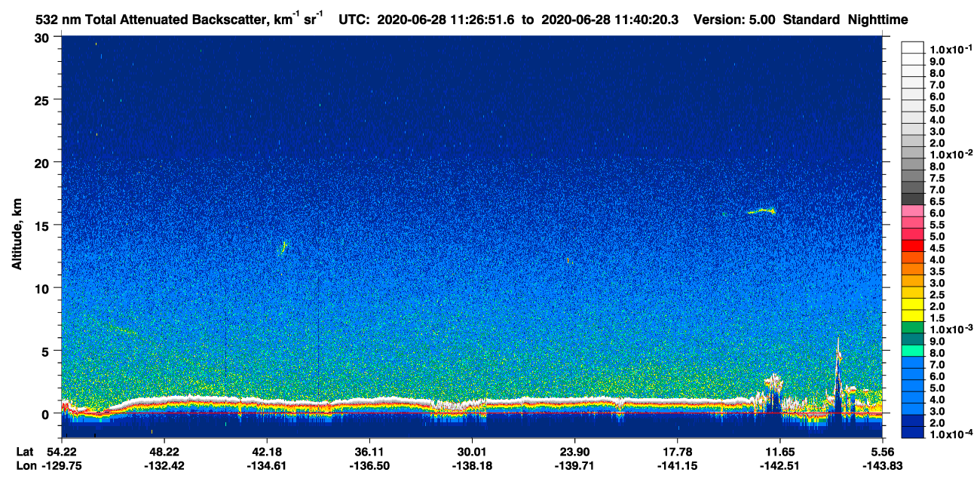Pick the darkest gray colorbar swatch
Screen dimensions: 980x503
click(913, 198)
